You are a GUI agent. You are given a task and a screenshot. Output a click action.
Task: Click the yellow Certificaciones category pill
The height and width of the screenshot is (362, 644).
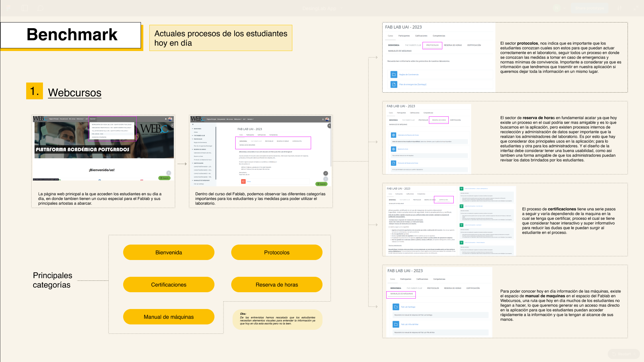(x=168, y=285)
